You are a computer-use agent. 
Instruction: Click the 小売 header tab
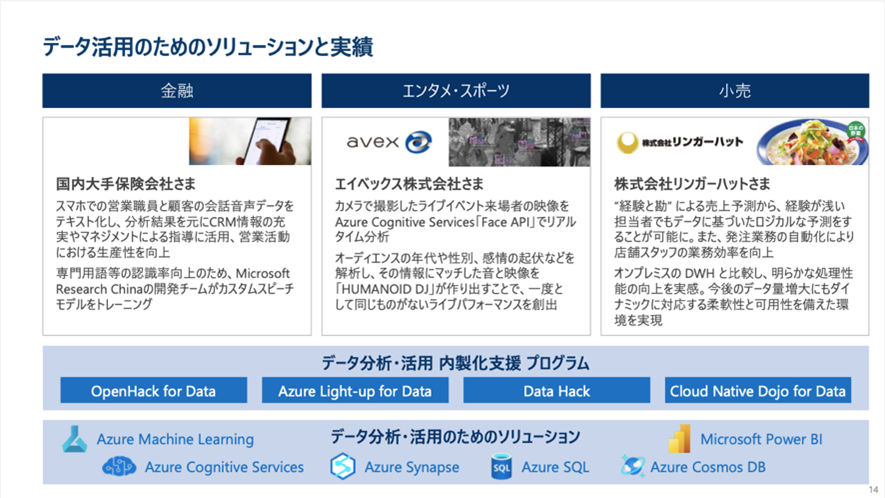[x=735, y=90]
